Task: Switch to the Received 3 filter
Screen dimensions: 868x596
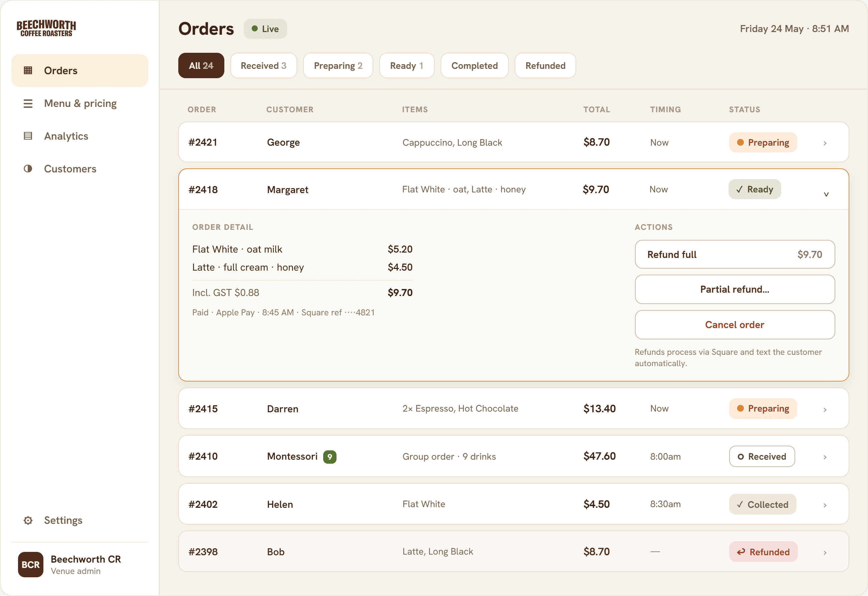Action: 263,65
